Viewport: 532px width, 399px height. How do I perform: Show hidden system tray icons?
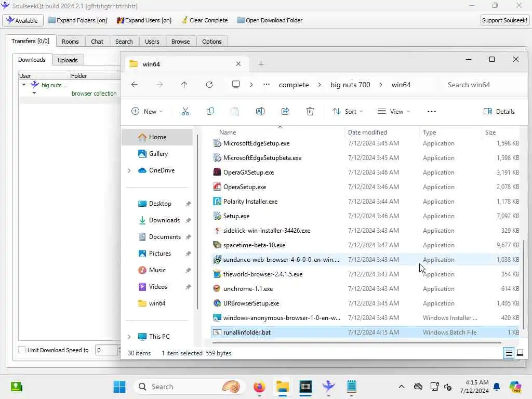pos(402,387)
